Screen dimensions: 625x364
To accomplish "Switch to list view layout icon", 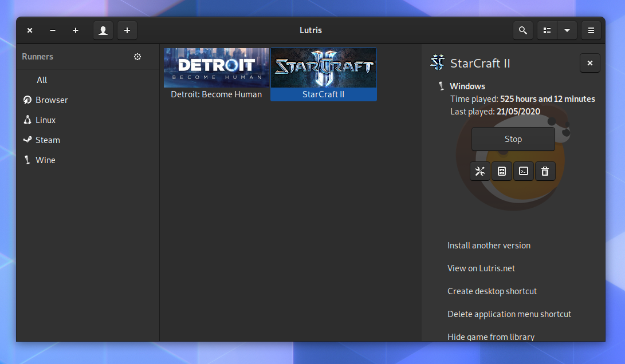I will click(x=547, y=30).
